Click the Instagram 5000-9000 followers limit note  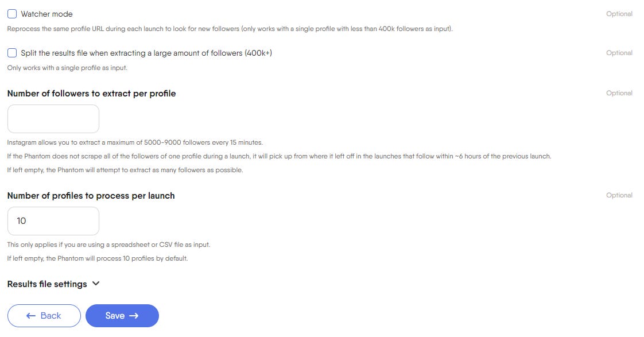[135, 142]
